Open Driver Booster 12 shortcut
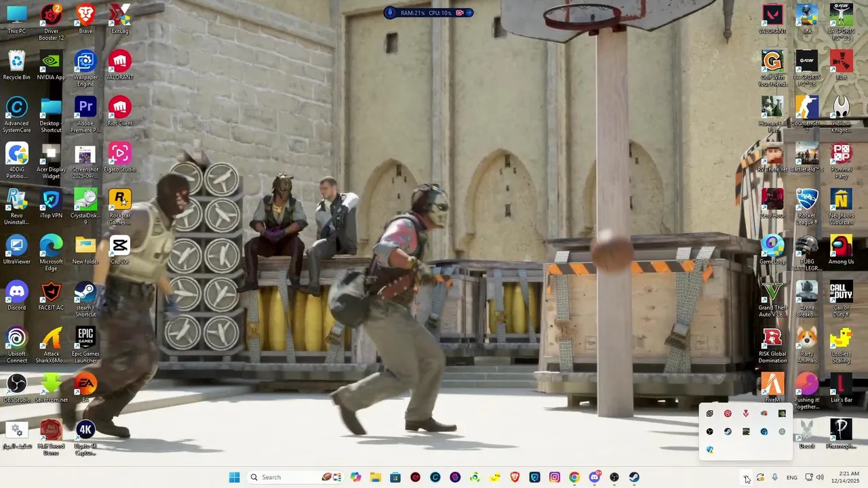 [x=51, y=22]
